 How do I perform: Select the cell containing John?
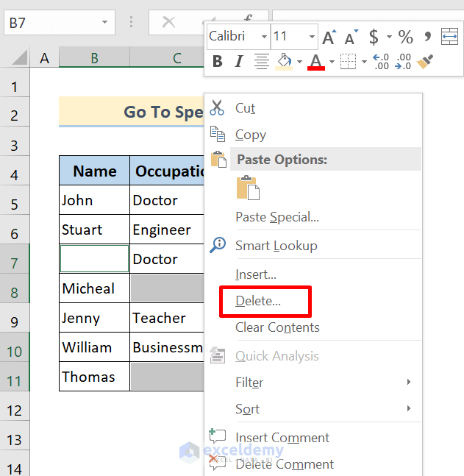(94, 200)
